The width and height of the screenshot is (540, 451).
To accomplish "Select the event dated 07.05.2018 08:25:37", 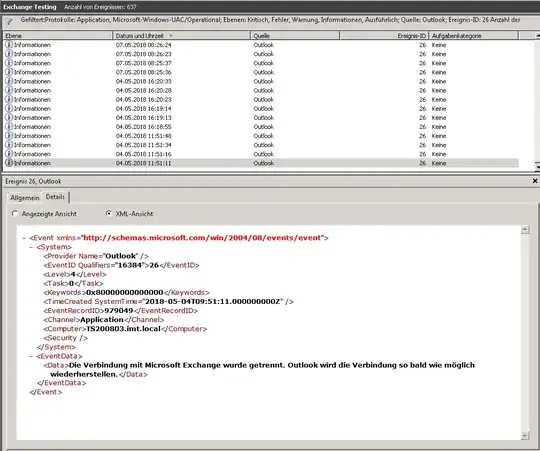I will coord(261,63).
